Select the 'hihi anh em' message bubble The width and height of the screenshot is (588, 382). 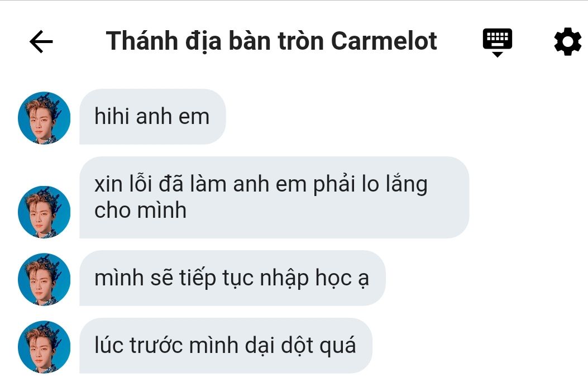[x=152, y=117]
